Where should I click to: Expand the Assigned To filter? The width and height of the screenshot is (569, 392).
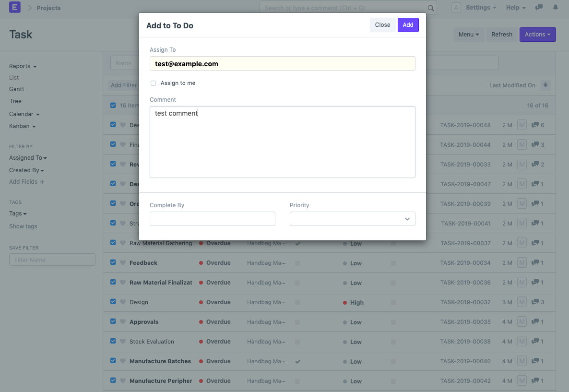[x=28, y=158]
